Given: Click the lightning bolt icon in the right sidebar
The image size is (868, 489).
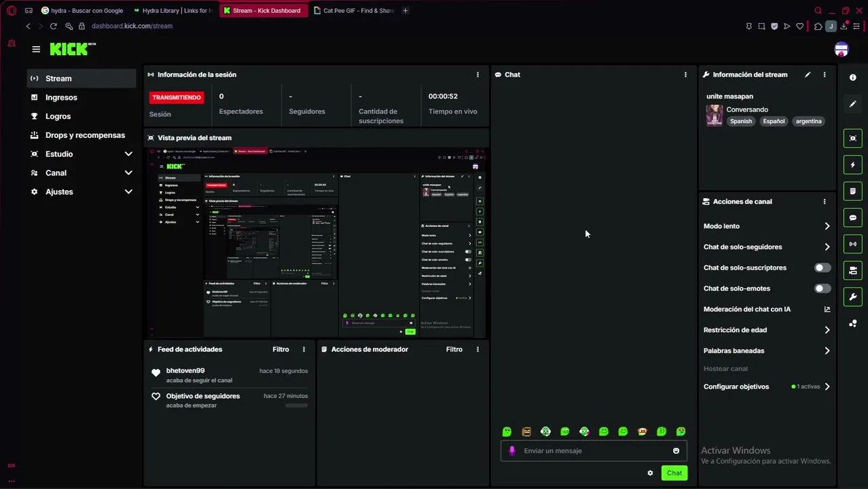Looking at the screenshot, I should click(x=853, y=165).
